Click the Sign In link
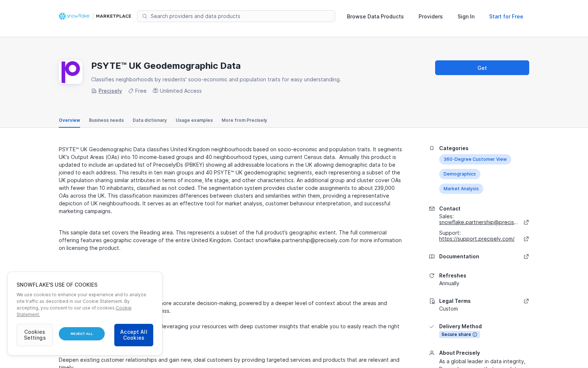 click(x=466, y=17)
